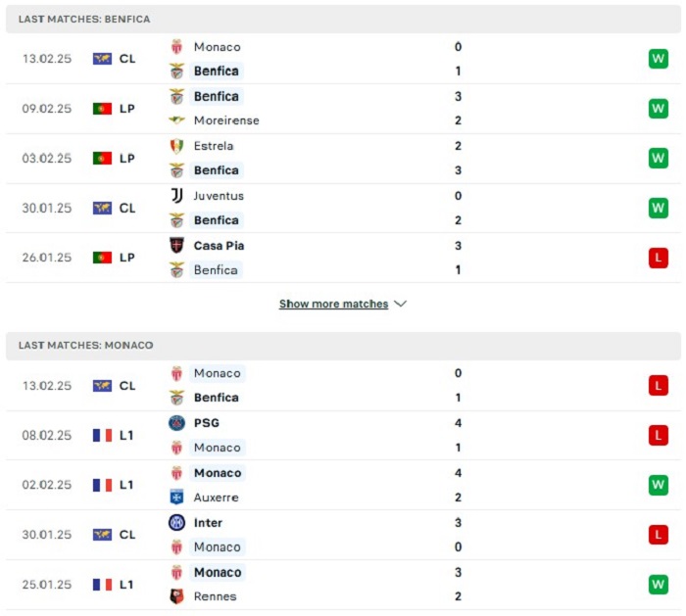Click the France flag on 08.02.25 row

click(x=102, y=436)
